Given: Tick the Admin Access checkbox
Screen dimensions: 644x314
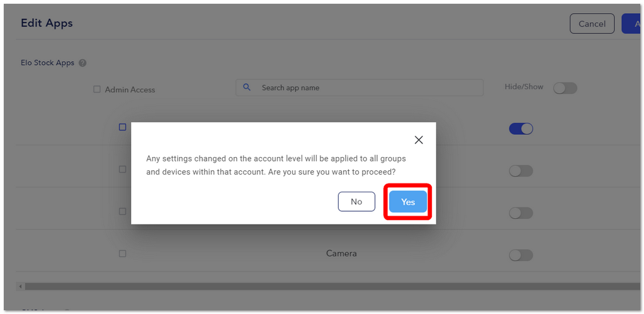Looking at the screenshot, I should (x=97, y=90).
